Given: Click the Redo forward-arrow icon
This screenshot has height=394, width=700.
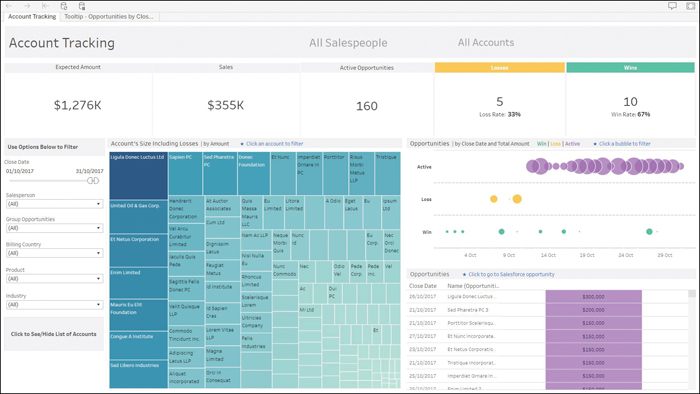Looking at the screenshot, I should [27, 6].
